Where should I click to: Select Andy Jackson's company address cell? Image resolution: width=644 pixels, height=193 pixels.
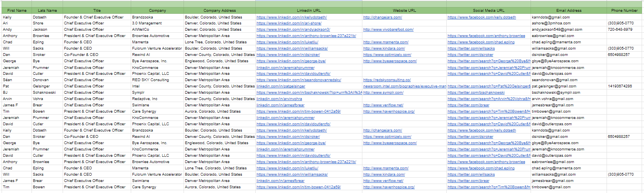[219, 30]
